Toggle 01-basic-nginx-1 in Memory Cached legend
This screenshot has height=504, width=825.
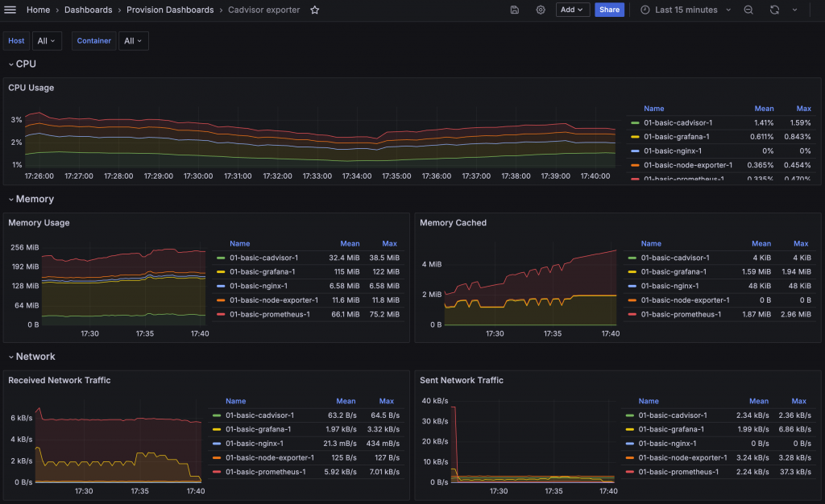point(670,286)
